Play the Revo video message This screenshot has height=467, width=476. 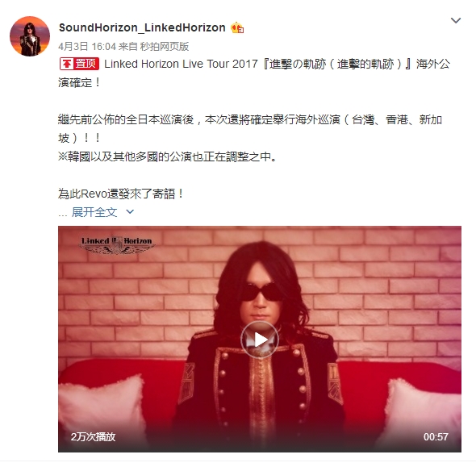click(260, 340)
